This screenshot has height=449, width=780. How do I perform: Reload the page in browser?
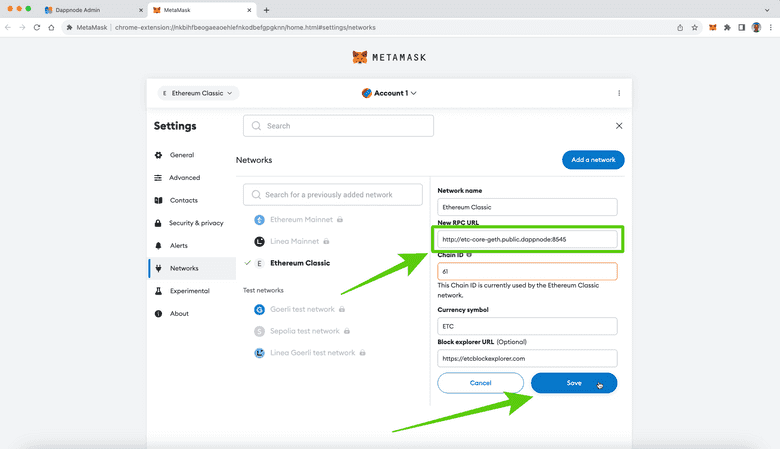(37, 27)
